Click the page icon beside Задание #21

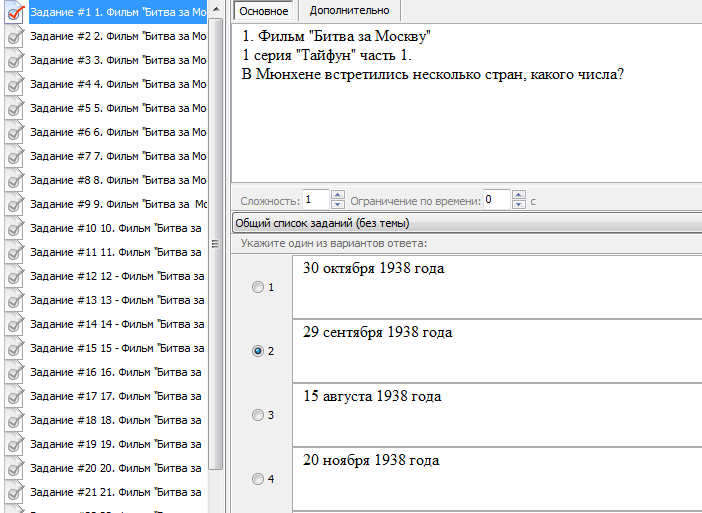[14, 492]
